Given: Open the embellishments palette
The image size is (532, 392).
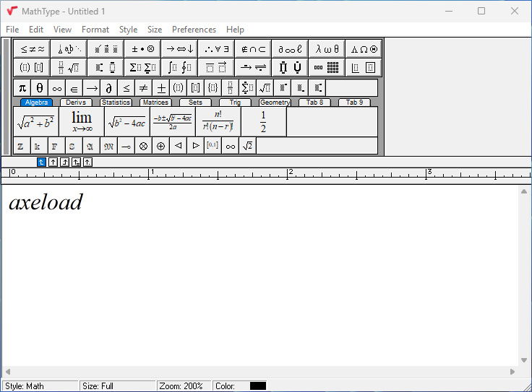Looking at the screenshot, I should pyautogui.click(x=106, y=49).
